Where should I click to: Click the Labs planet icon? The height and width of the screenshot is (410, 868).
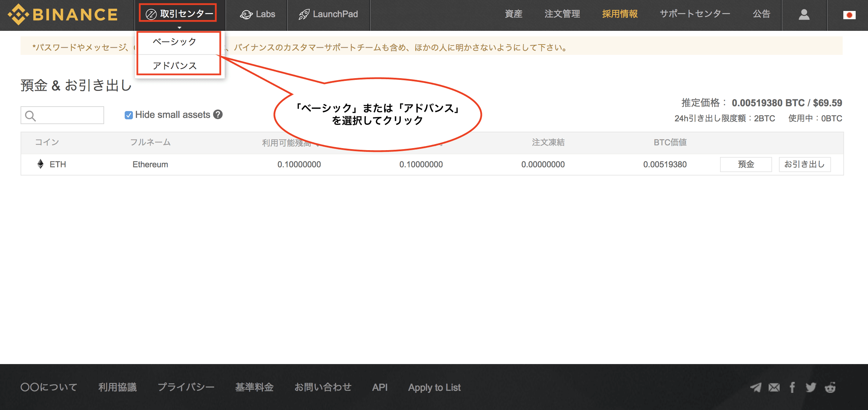pos(246,15)
